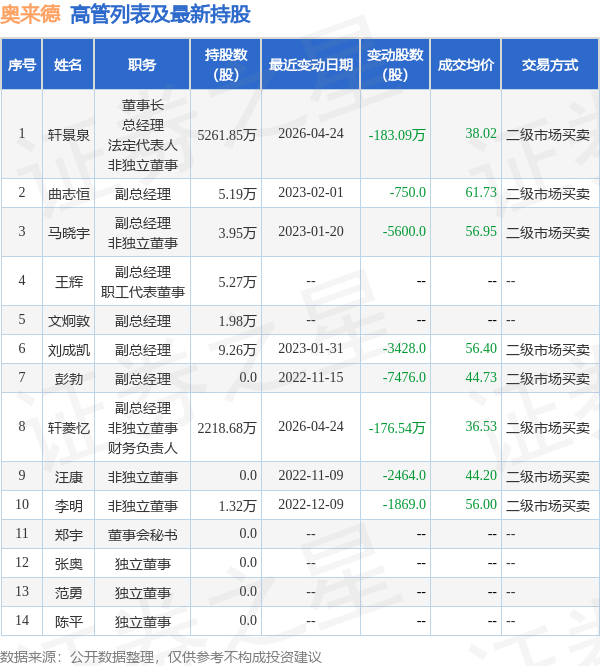This screenshot has width=600, height=666.
Task: Click the position 财务负责人 for 轩菱忆
Action: pyautogui.click(x=143, y=448)
